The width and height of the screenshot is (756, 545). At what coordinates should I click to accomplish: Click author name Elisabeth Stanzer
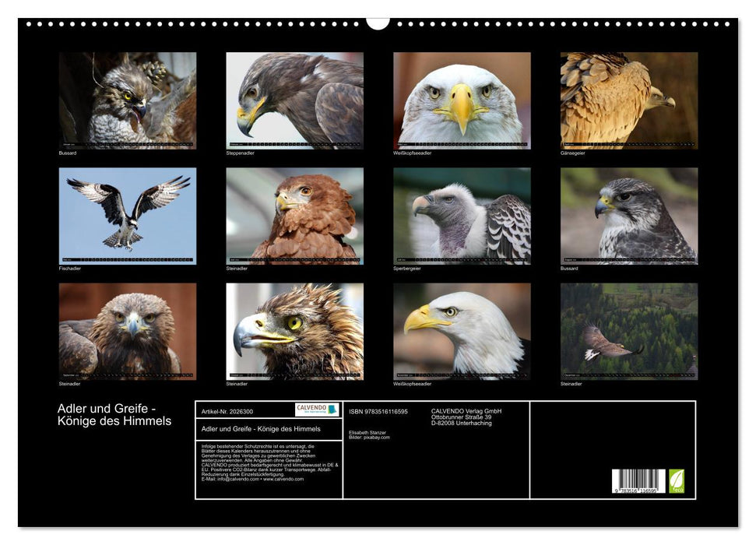pos(368,432)
